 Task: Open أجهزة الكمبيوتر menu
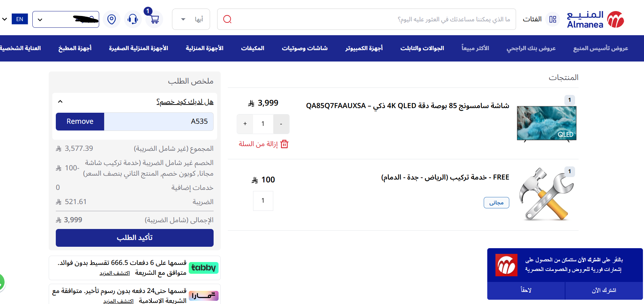click(x=364, y=48)
